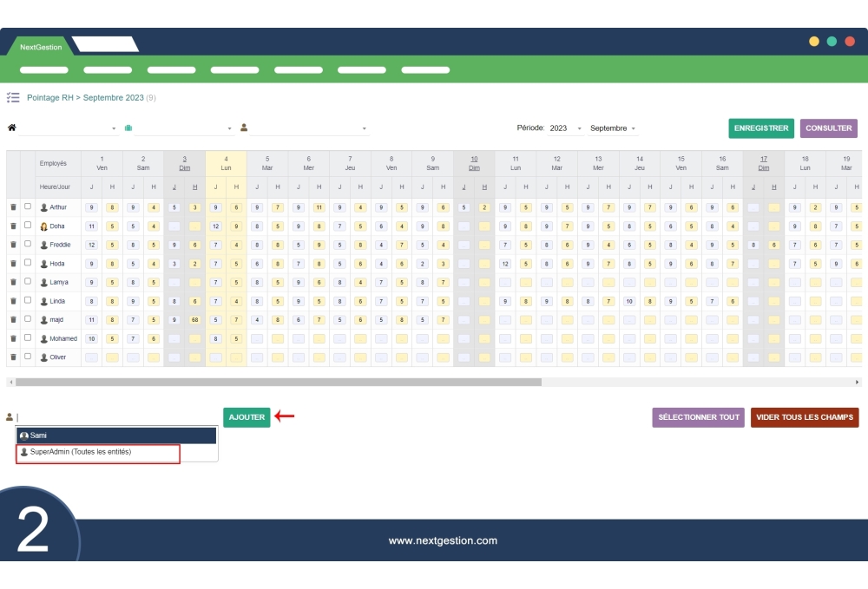Select the briefcase entity filter icon
868x589 pixels.
coord(128,128)
